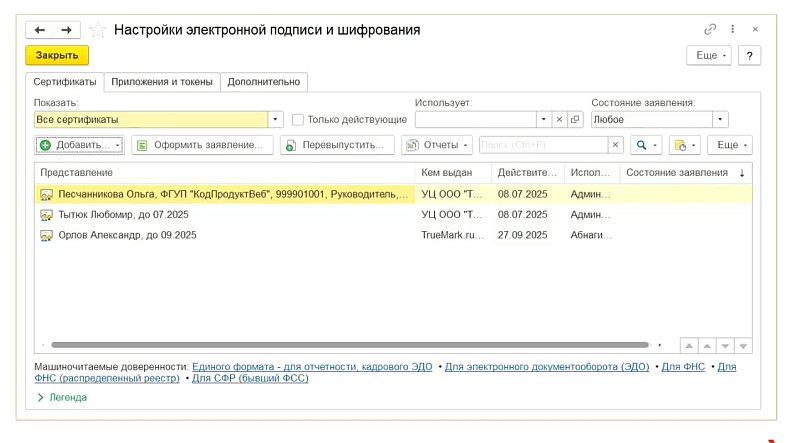Open link Единого формата - для отчетности, кадрового ЭДО
This screenshot has width=799, height=443.
point(312,367)
